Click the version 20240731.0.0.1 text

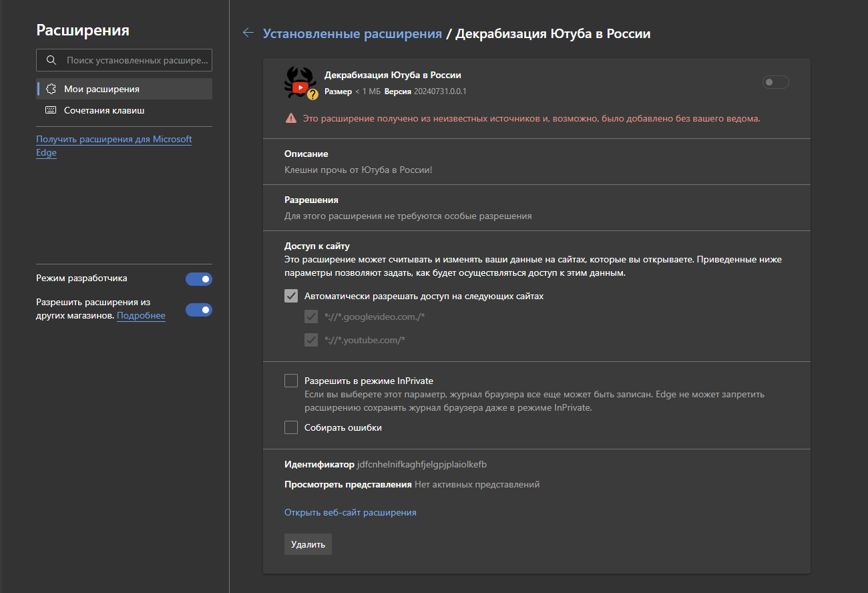click(x=440, y=91)
